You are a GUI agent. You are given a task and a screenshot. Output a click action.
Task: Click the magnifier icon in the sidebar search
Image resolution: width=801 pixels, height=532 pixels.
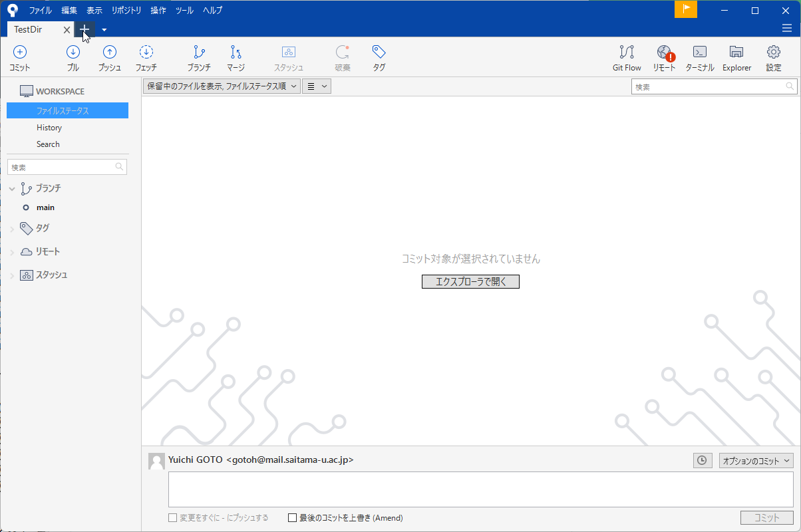(119, 167)
